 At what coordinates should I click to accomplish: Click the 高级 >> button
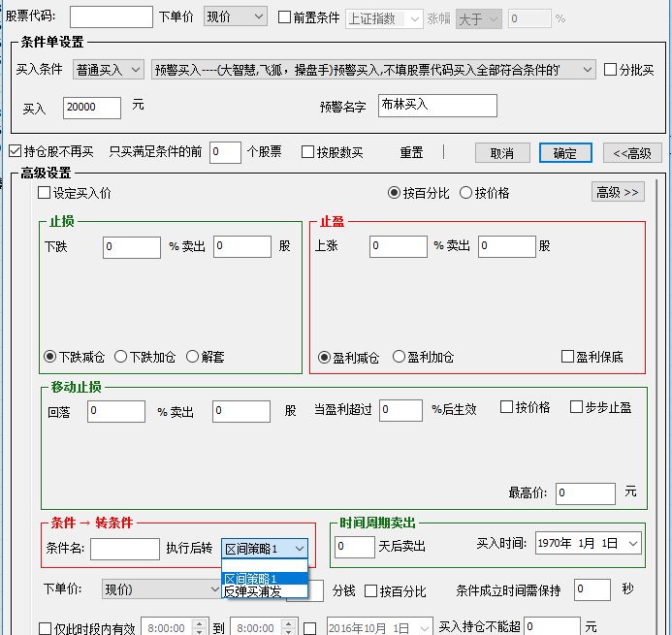pos(617,192)
